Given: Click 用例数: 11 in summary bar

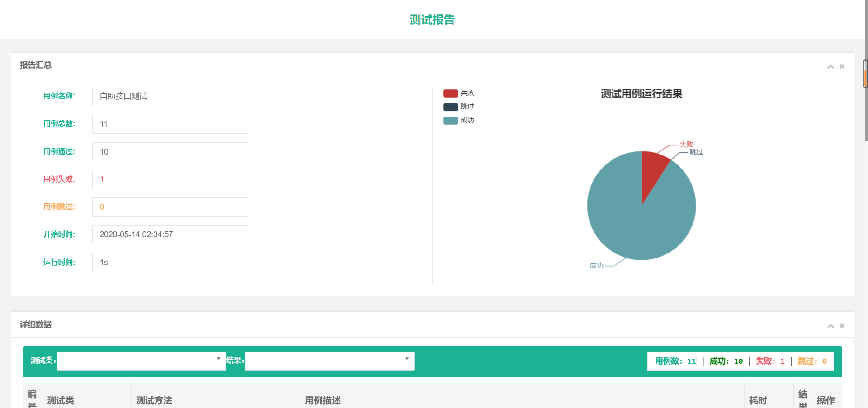Looking at the screenshot, I should [x=675, y=361].
